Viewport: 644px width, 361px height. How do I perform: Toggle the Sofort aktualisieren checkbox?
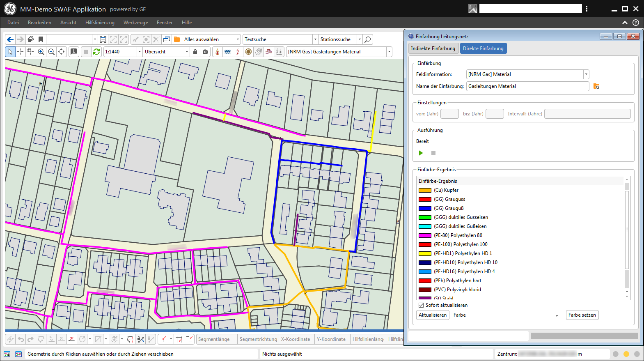(x=421, y=305)
